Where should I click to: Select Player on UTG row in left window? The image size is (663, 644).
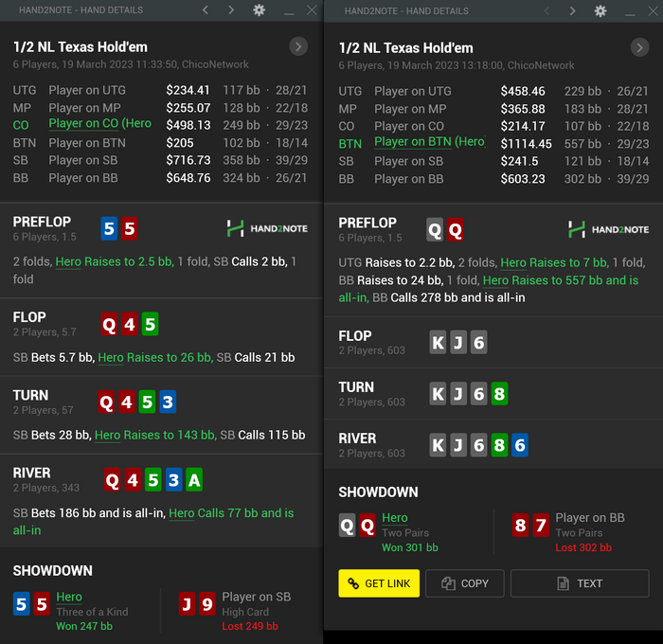click(x=160, y=90)
